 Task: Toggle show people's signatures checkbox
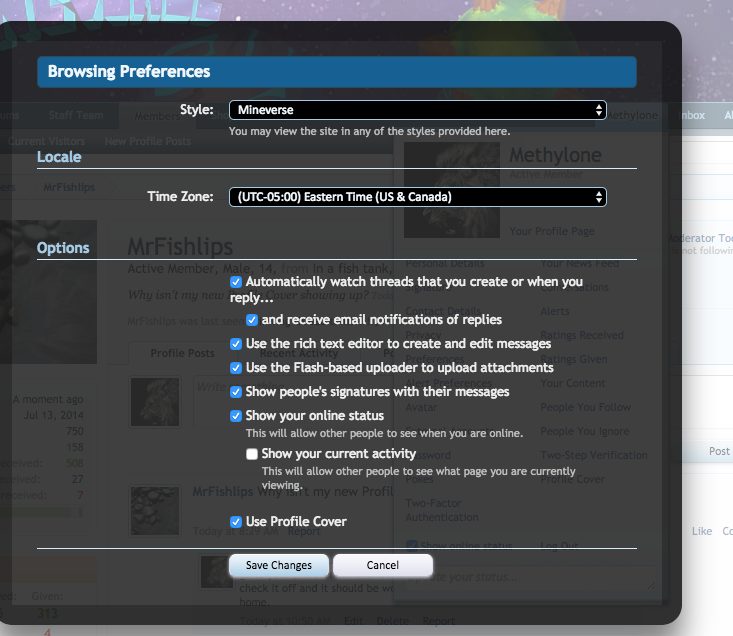(x=236, y=392)
